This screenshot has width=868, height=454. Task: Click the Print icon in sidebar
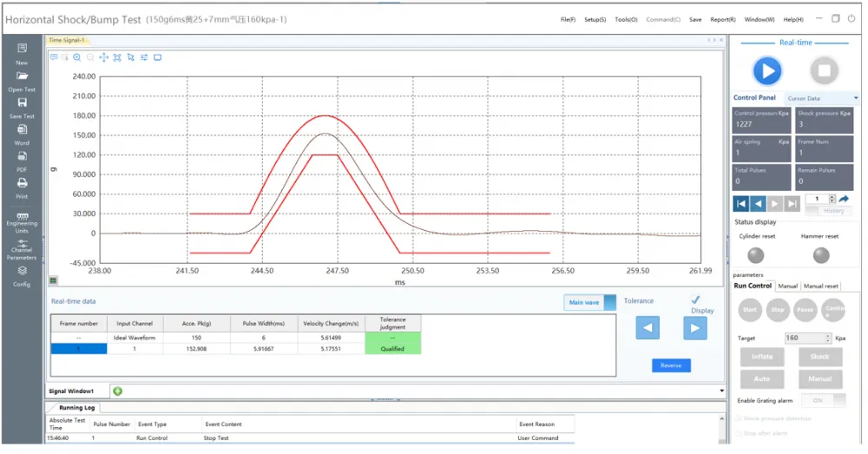22,182
